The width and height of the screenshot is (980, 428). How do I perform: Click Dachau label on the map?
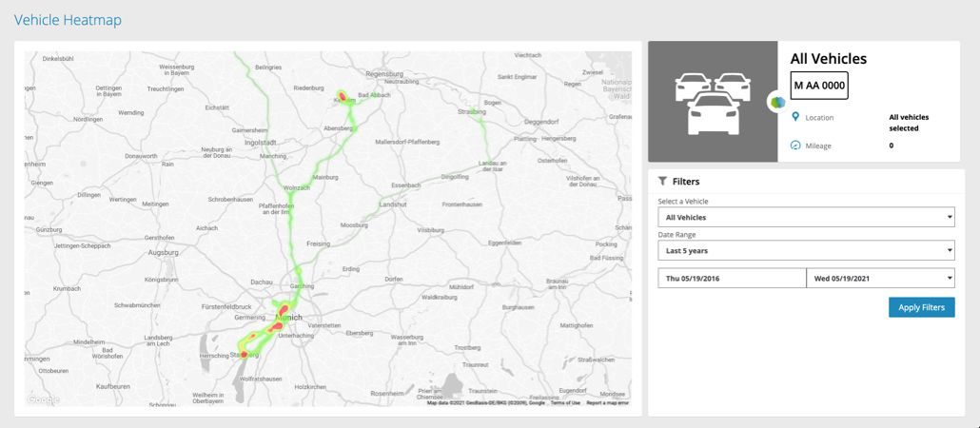click(262, 282)
